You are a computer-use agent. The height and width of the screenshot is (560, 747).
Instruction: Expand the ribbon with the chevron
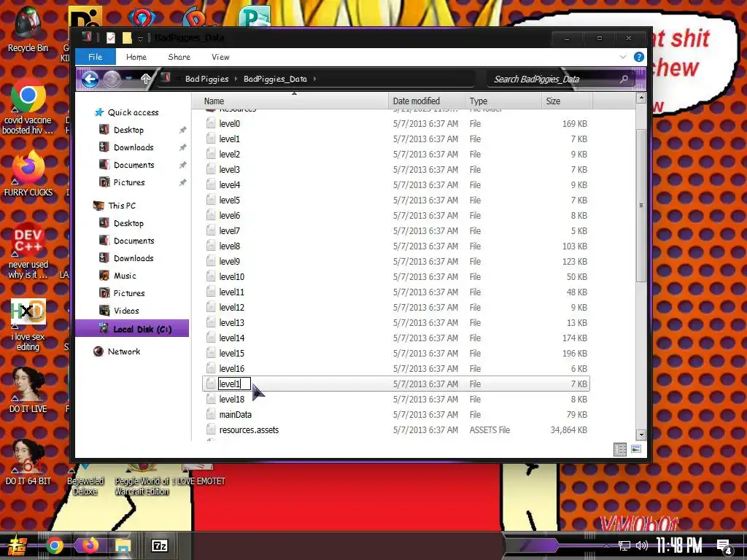click(x=623, y=57)
